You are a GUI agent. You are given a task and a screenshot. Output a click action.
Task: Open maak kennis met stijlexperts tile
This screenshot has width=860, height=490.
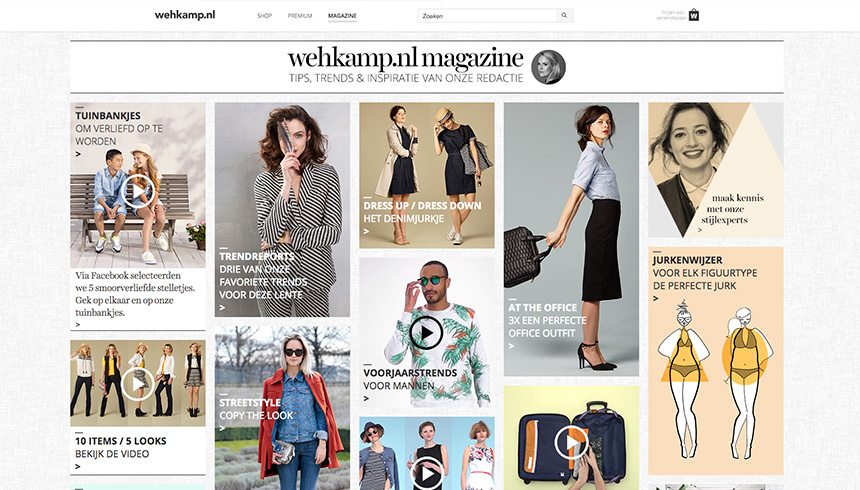coord(716,170)
